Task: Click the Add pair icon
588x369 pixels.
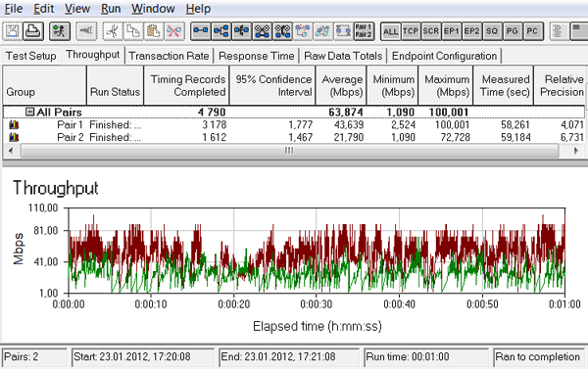Action: coord(201,30)
